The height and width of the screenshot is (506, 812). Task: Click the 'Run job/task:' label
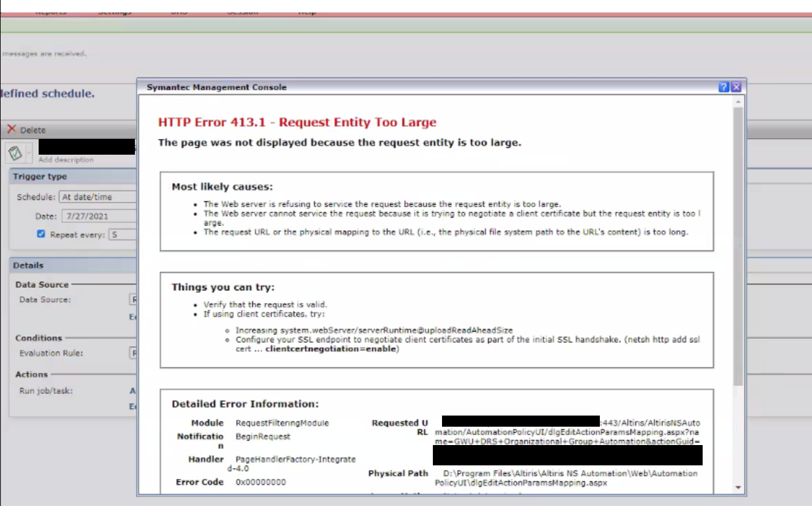tap(46, 391)
